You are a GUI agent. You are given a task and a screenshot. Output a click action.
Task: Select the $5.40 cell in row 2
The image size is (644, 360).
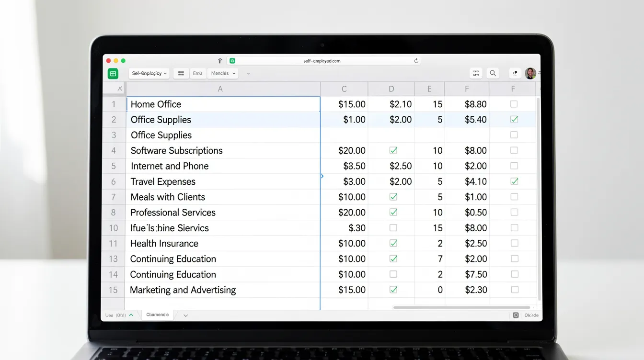click(x=467, y=119)
